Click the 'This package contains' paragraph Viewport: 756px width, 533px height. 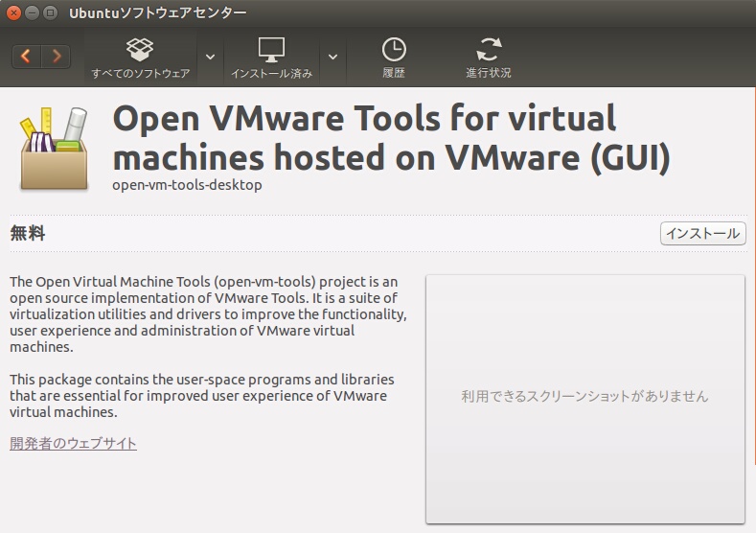[202, 396]
